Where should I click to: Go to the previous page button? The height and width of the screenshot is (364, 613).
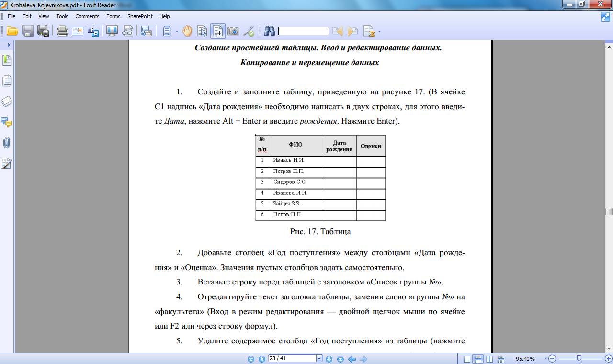point(261,359)
